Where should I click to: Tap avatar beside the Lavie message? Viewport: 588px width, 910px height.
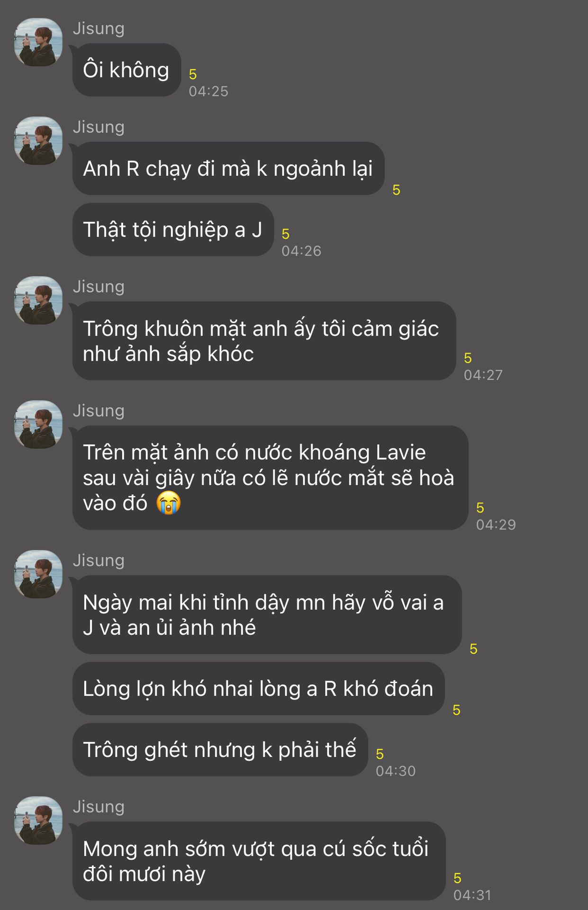pyautogui.click(x=38, y=425)
